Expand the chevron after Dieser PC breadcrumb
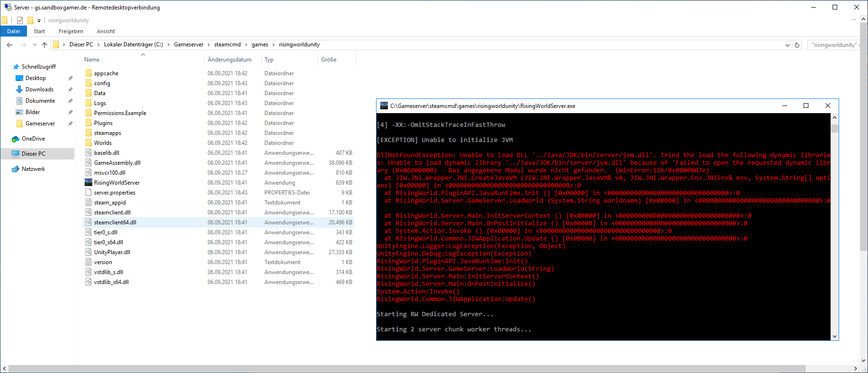Viewport: 868px width, 373px height. [98, 44]
